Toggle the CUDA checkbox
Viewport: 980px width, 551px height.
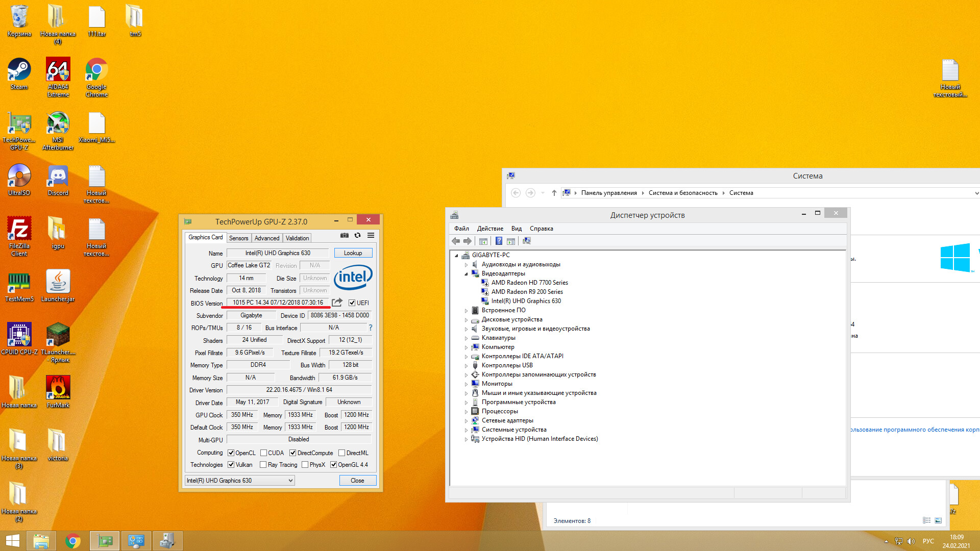coord(263,453)
